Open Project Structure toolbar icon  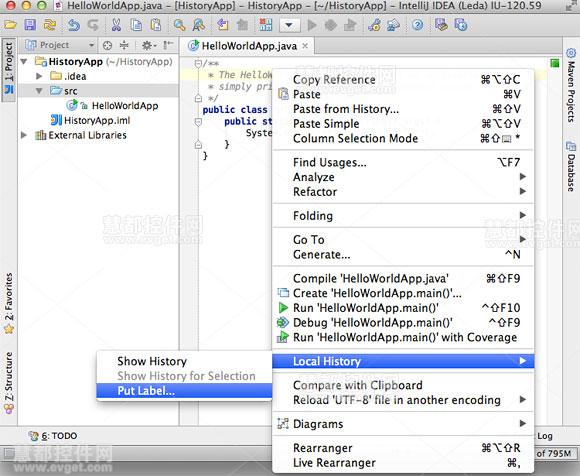coord(393,25)
